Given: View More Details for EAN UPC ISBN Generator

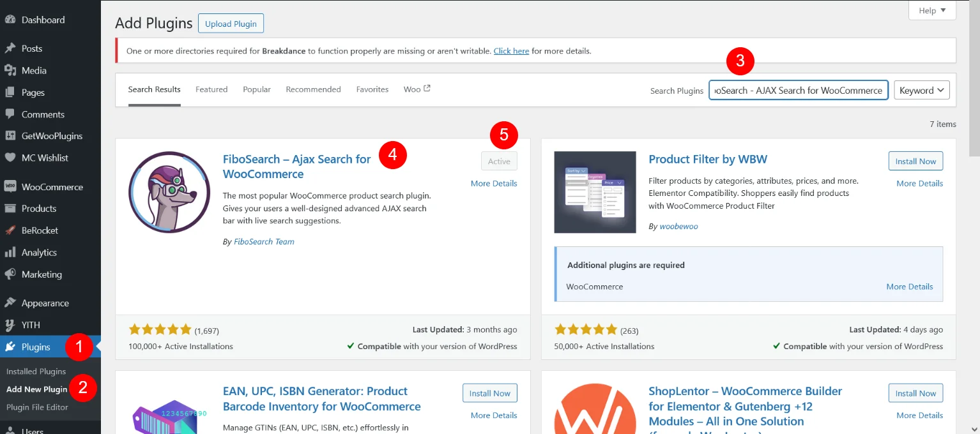Looking at the screenshot, I should (x=494, y=415).
